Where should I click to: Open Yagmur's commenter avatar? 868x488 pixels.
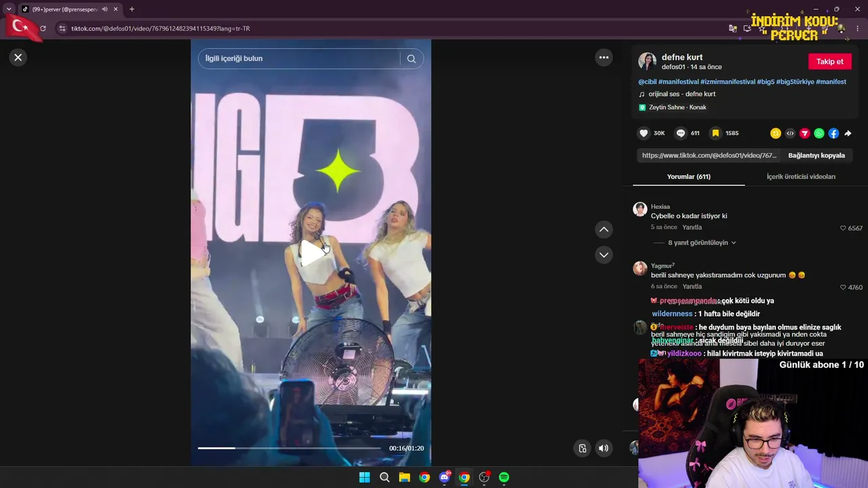tap(639, 268)
